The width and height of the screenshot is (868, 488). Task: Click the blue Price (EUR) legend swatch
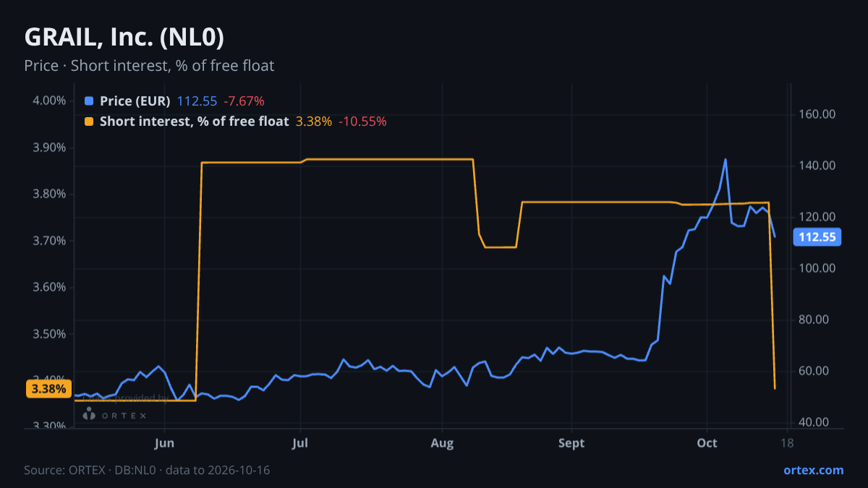(89, 101)
